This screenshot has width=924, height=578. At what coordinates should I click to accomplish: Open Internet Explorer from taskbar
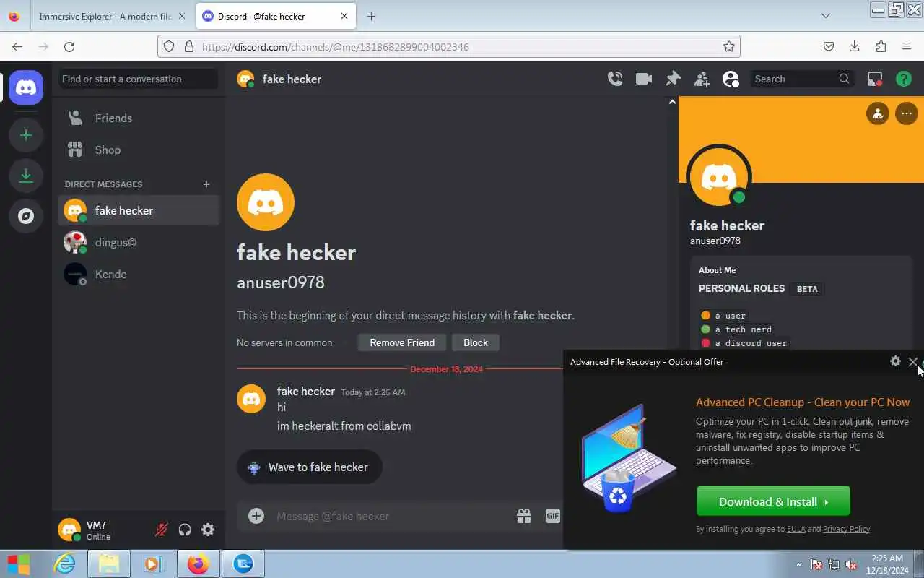[65, 564]
